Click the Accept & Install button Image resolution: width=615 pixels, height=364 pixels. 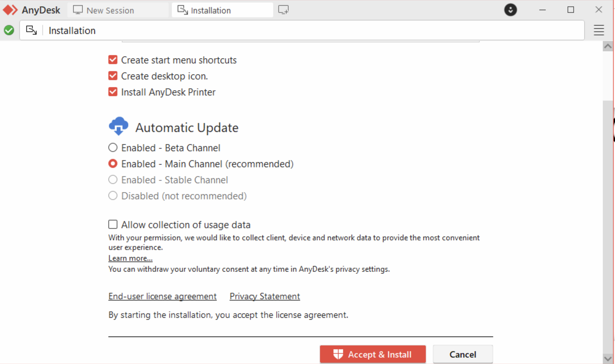[373, 354]
